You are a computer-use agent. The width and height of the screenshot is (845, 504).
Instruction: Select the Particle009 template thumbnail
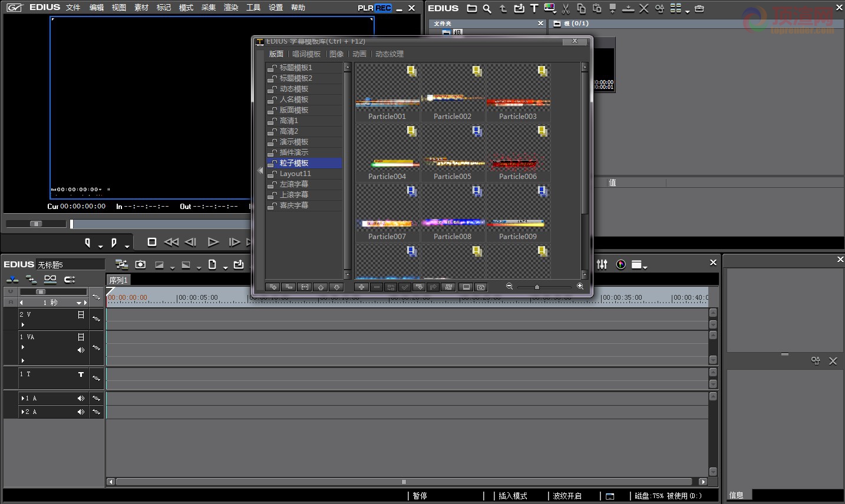coord(518,213)
